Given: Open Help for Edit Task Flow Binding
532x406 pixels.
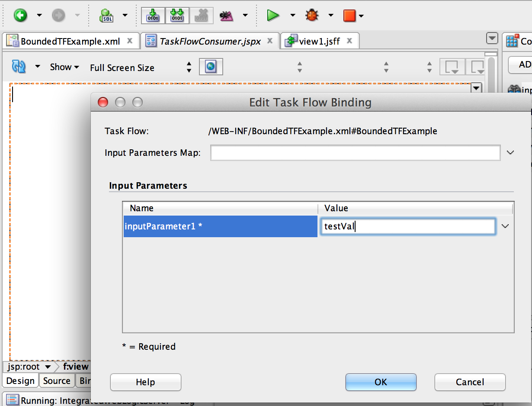Looking at the screenshot, I should coord(145,382).
